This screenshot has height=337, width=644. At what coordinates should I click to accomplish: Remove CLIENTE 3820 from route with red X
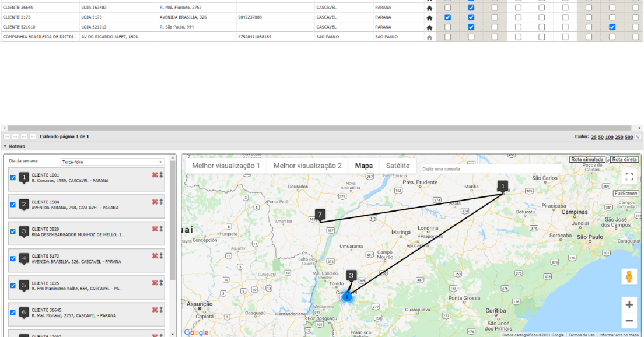click(155, 229)
